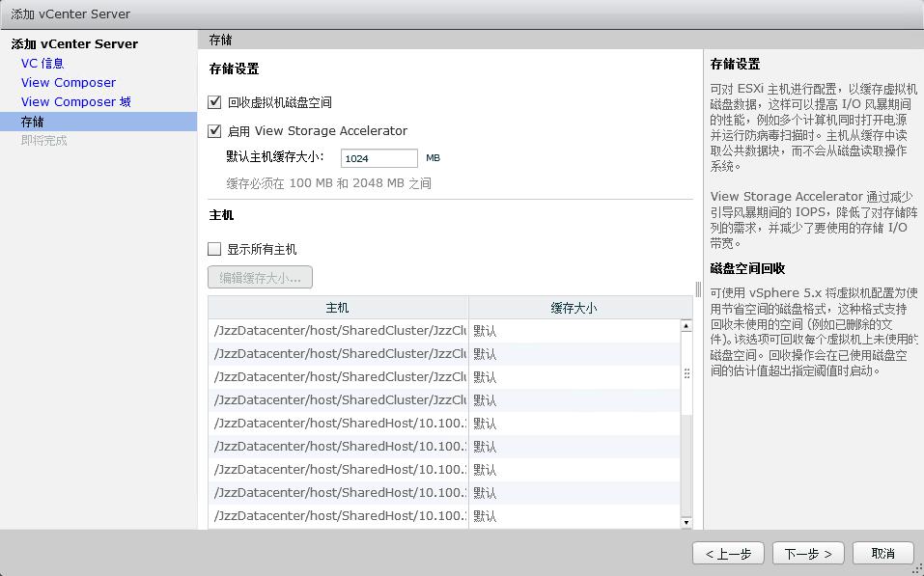The width and height of the screenshot is (924, 576).
Task: Disable 启用 View Storage Accelerator option
Action: coord(215,132)
